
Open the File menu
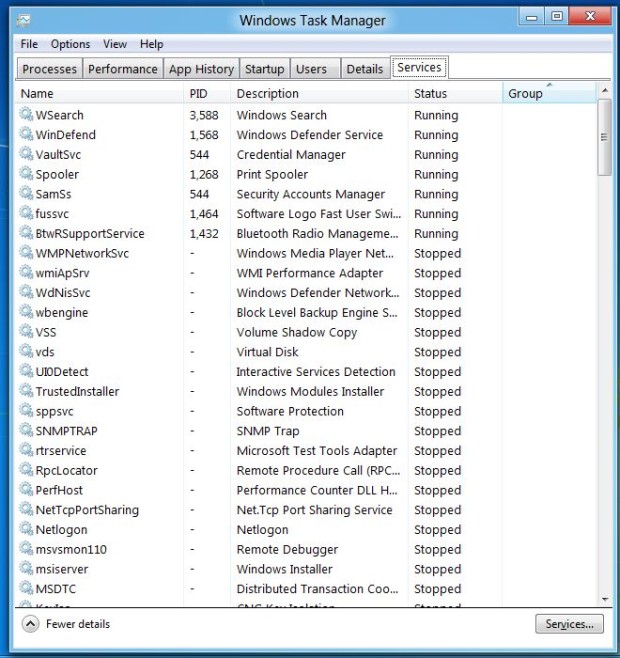pyautogui.click(x=29, y=44)
